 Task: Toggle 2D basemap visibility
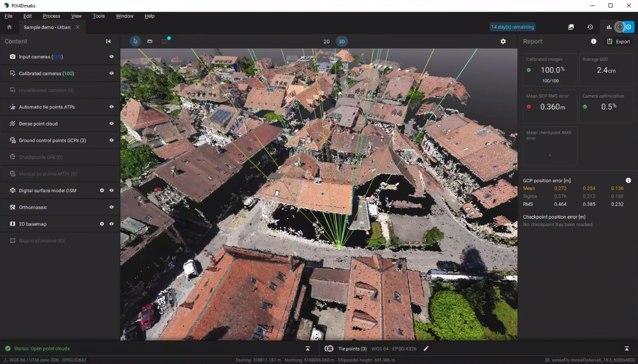pyautogui.click(x=112, y=224)
